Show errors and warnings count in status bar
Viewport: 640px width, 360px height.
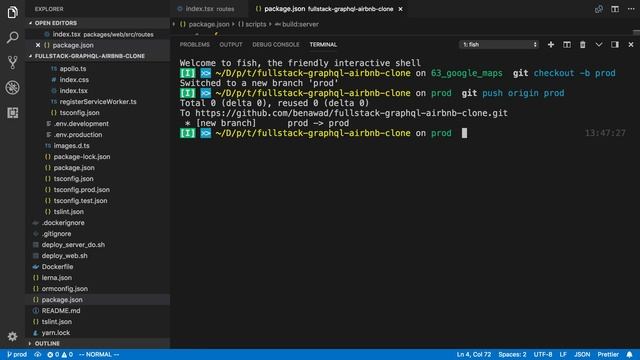[x=60, y=354]
